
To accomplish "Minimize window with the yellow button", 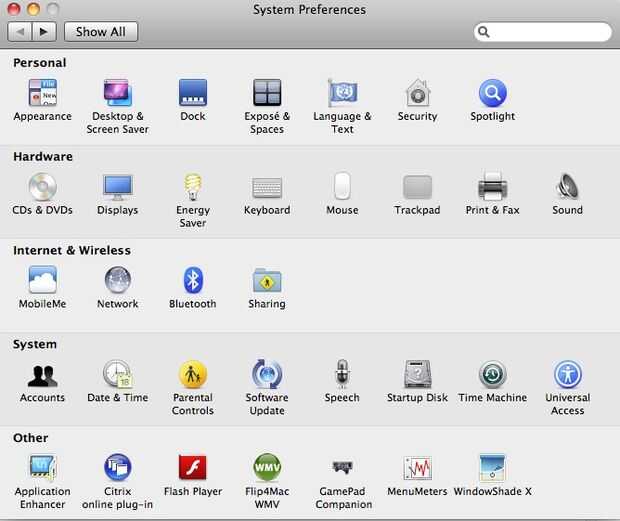I will 34,9.
